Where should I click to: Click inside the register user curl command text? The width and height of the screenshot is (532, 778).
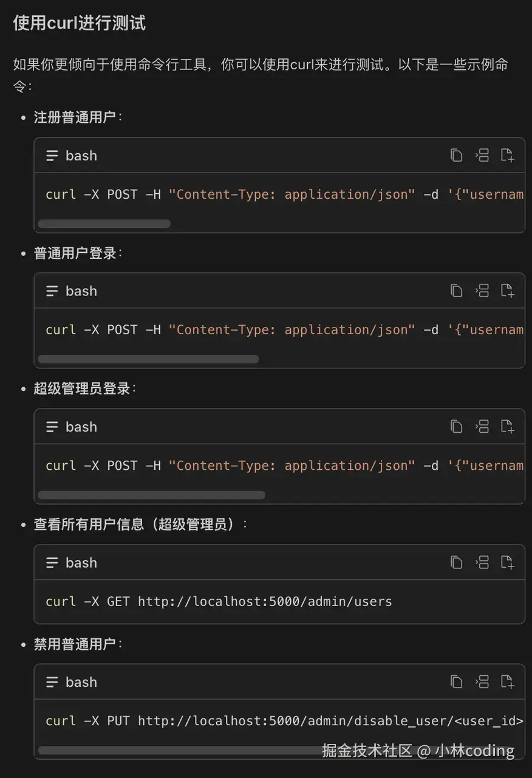pyautogui.click(x=243, y=194)
